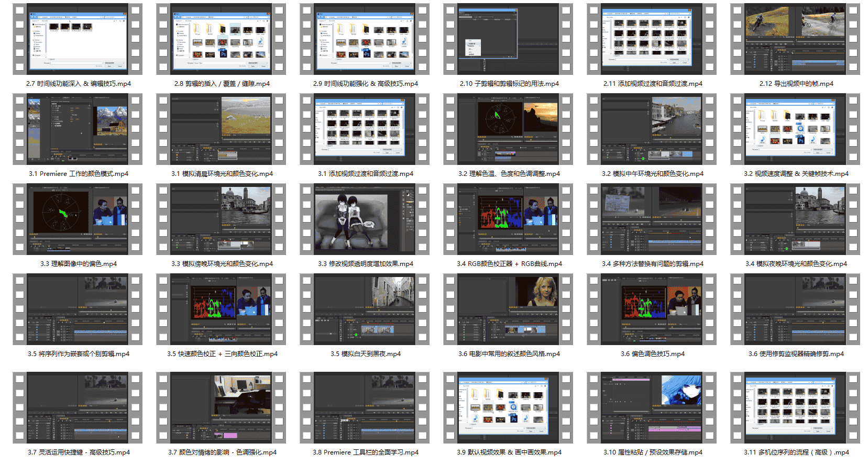Open the 3.7 颜色对情绪的影响 thumbnail

point(221,408)
